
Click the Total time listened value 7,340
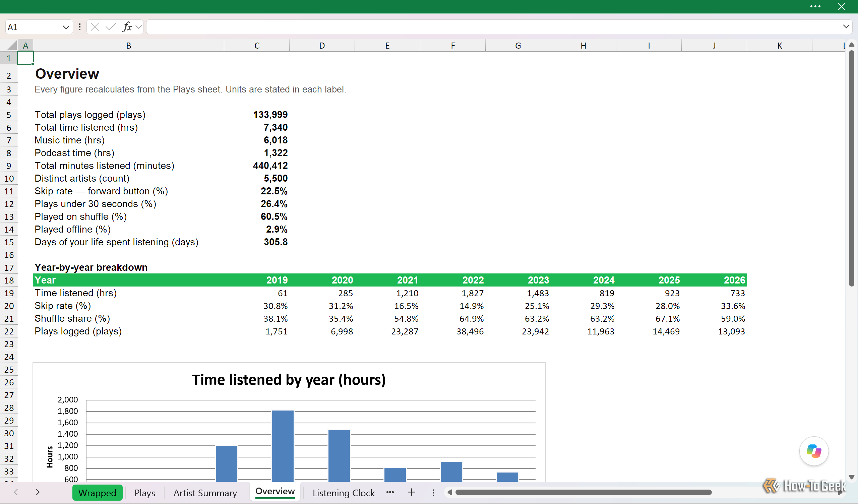[x=275, y=127]
